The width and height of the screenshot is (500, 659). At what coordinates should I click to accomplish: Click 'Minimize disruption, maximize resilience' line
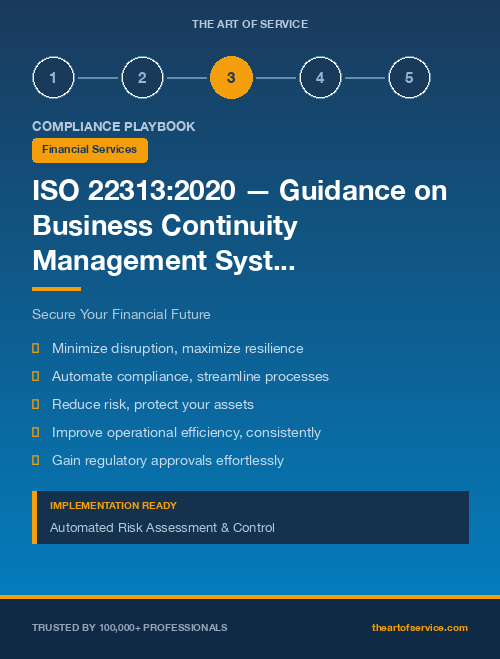tap(178, 348)
